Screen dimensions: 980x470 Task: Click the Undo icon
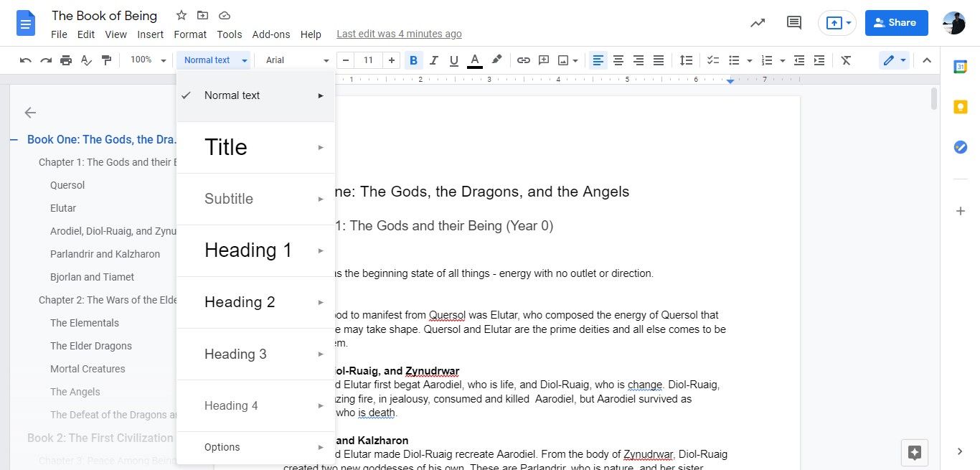pyautogui.click(x=25, y=60)
